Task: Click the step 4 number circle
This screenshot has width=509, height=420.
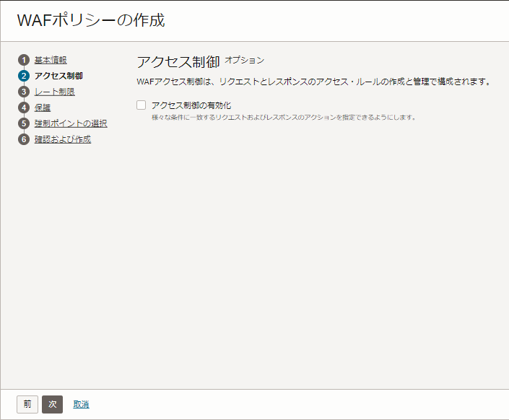Action: (x=24, y=108)
